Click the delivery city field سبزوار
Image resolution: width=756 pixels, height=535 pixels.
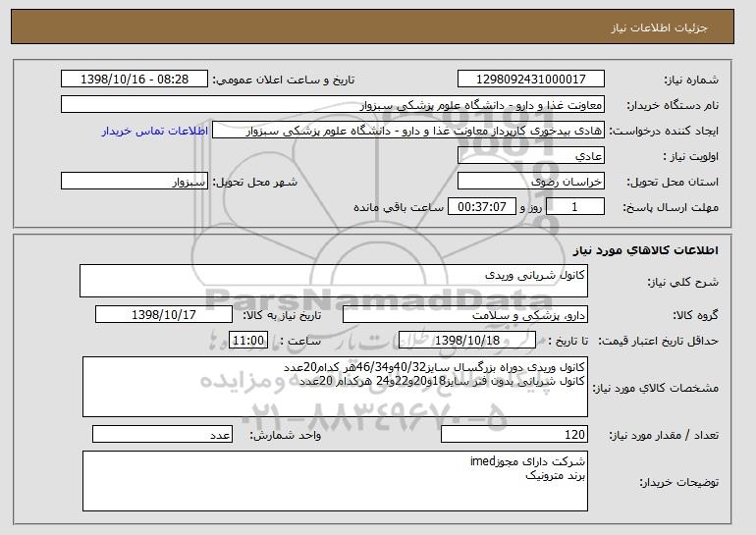pyautogui.click(x=135, y=182)
